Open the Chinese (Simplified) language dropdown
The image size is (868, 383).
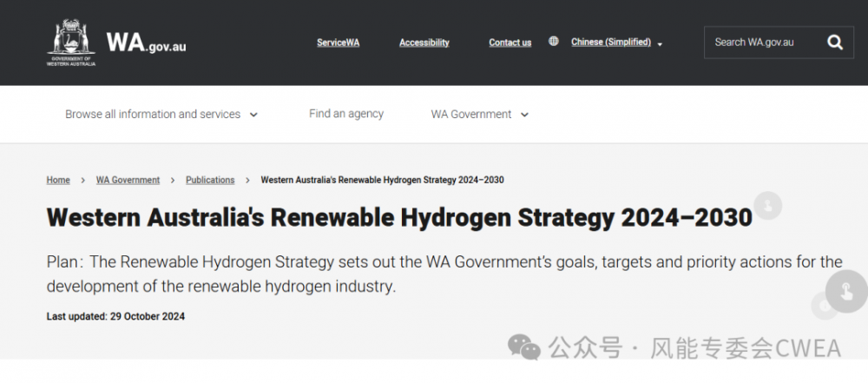(616, 43)
